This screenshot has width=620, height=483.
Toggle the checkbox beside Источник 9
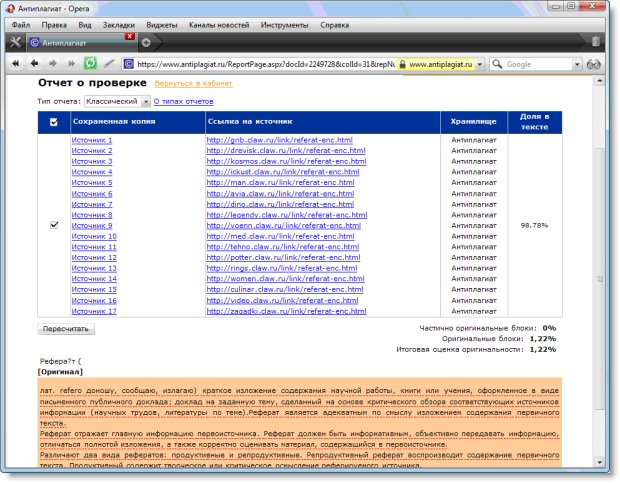coord(54,225)
